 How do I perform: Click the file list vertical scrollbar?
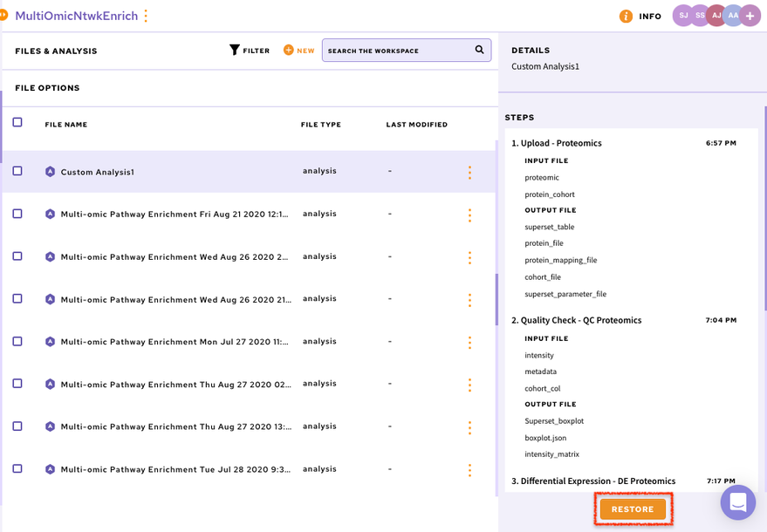tap(497, 299)
